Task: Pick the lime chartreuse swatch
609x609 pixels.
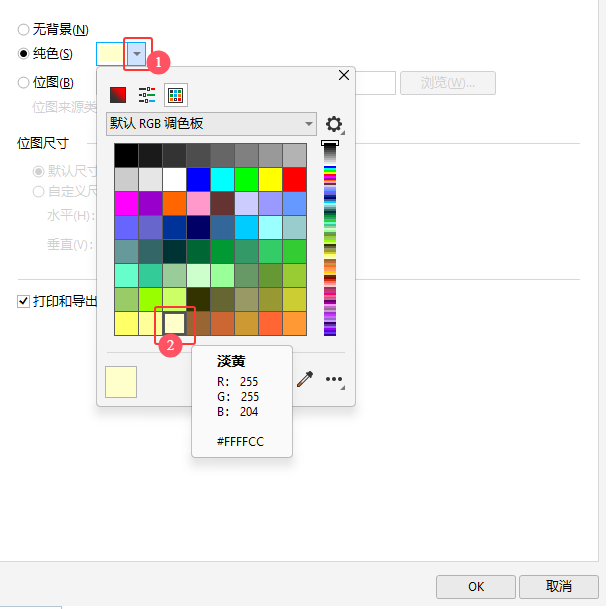Action: pyautogui.click(x=150, y=299)
